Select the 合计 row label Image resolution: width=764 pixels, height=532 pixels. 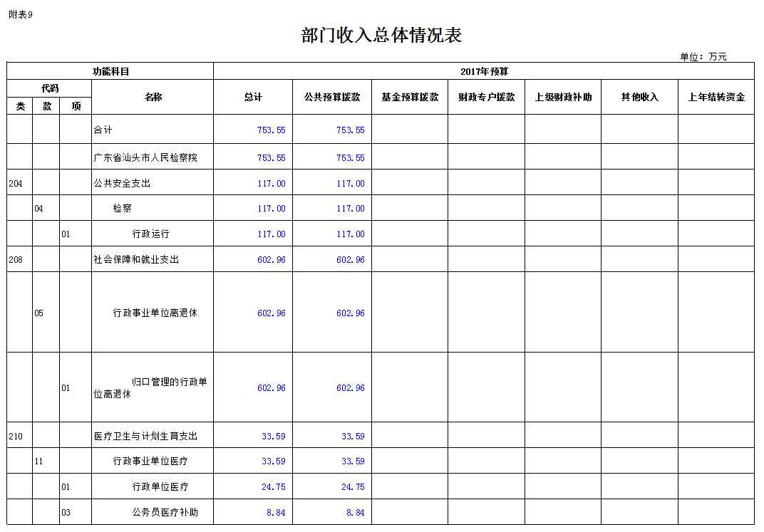103,130
